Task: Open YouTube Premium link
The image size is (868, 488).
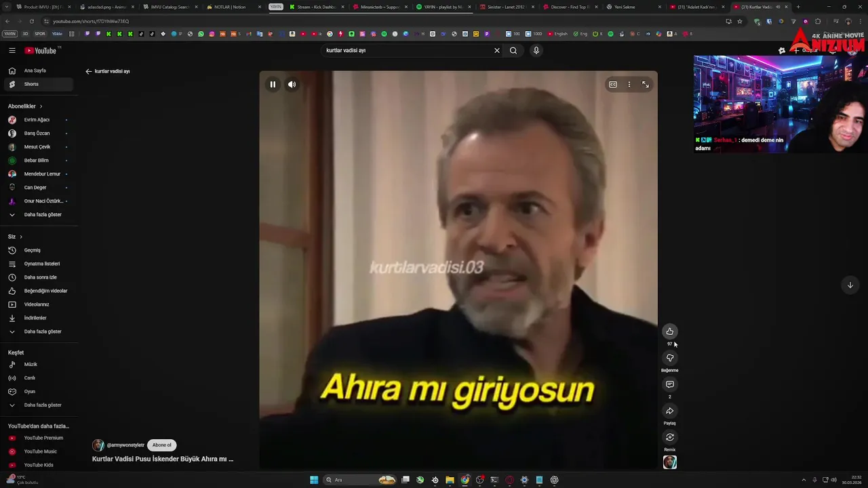Action: (39, 438)
